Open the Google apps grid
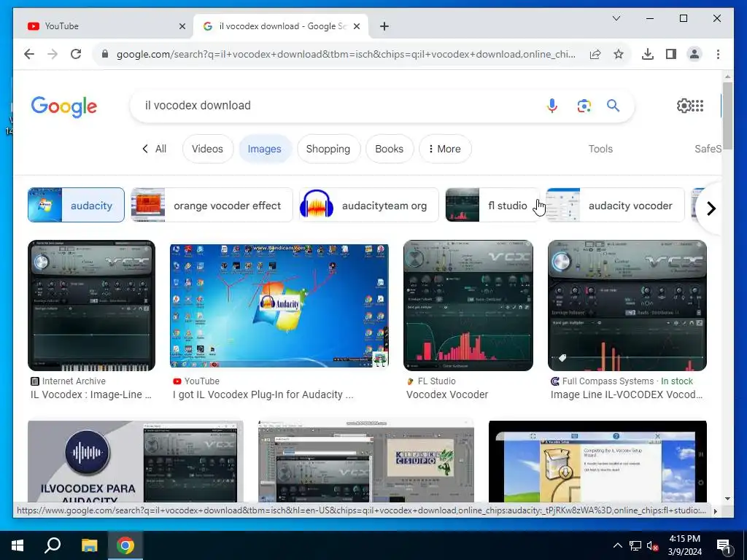 click(697, 106)
